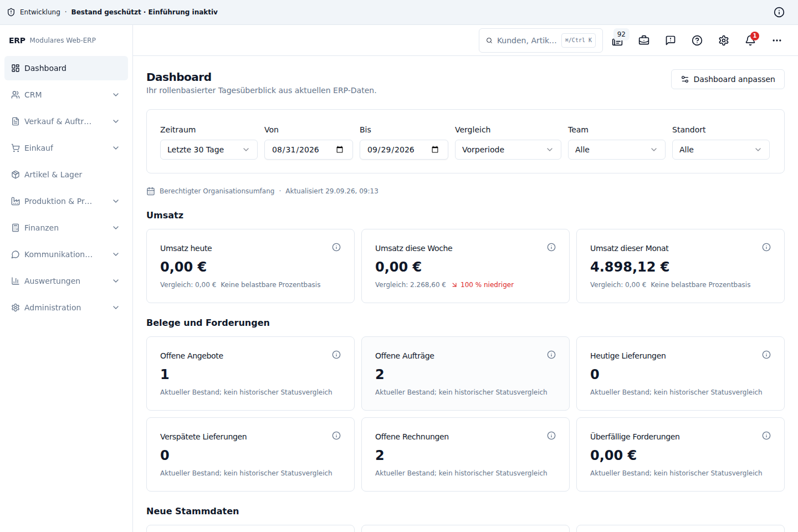
Task: Open the help question mark icon
Action: 697,40
